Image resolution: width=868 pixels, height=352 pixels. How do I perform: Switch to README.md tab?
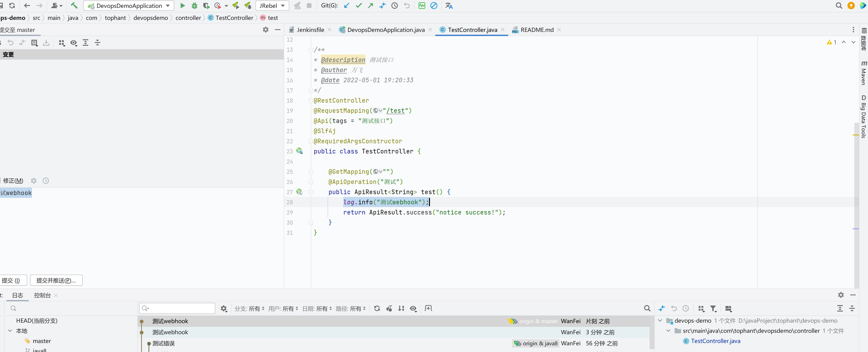(536, 30)
